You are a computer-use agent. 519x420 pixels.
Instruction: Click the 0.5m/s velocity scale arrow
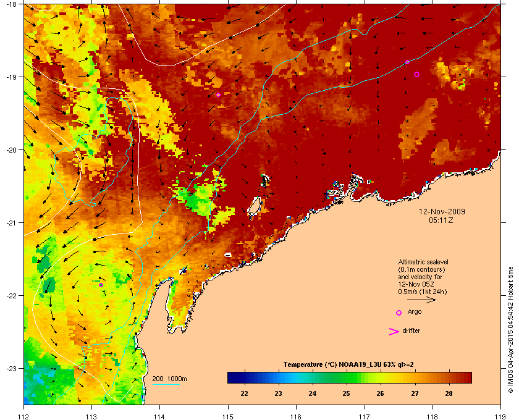coord(421,300)
